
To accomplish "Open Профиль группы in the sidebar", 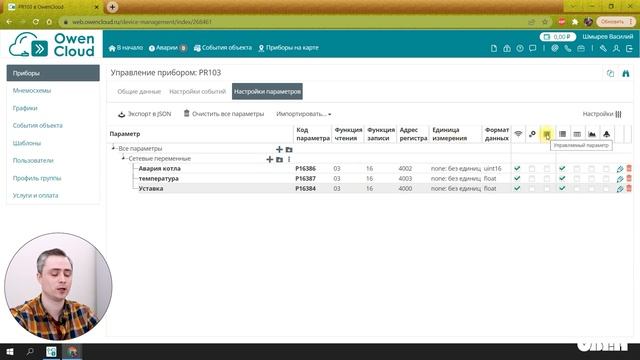I will 37,178.
